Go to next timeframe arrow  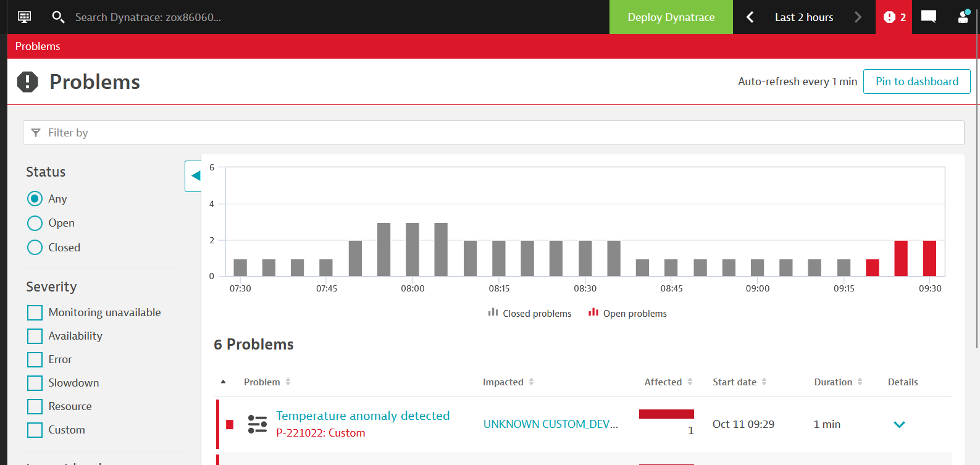(858, 17)
